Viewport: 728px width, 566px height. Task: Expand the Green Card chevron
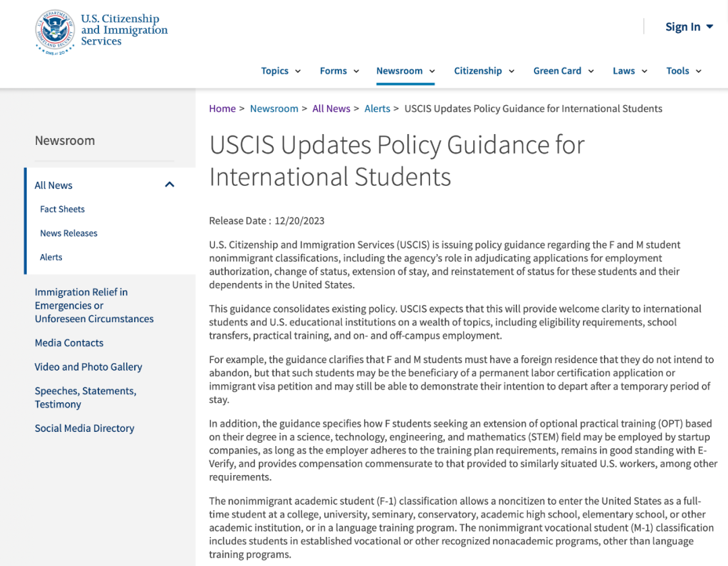coord(591,71)
